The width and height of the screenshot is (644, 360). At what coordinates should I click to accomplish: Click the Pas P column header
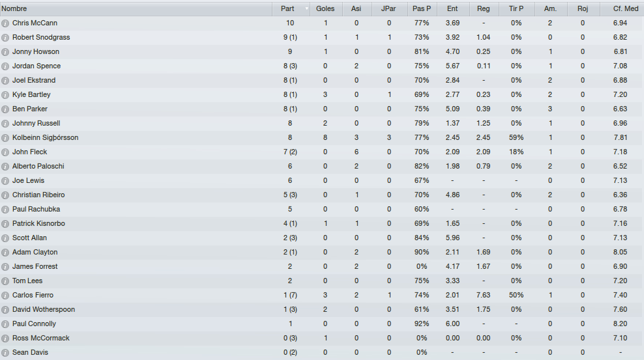pos(422,8)
